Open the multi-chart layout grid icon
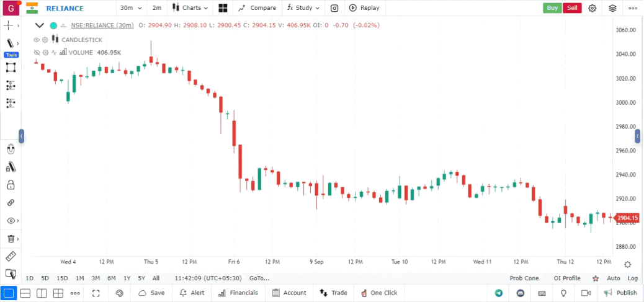 pyautogui.click(x=223, y=8)
